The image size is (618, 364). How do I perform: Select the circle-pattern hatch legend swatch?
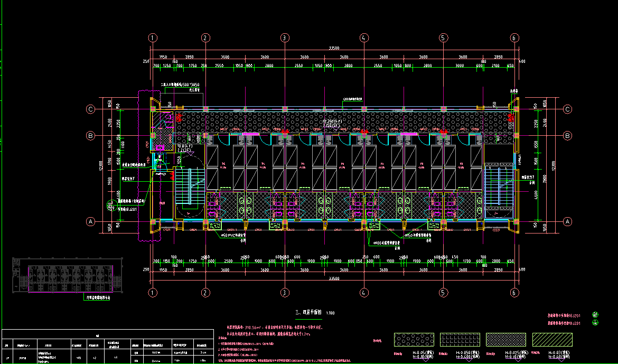(x=414, y=339)
